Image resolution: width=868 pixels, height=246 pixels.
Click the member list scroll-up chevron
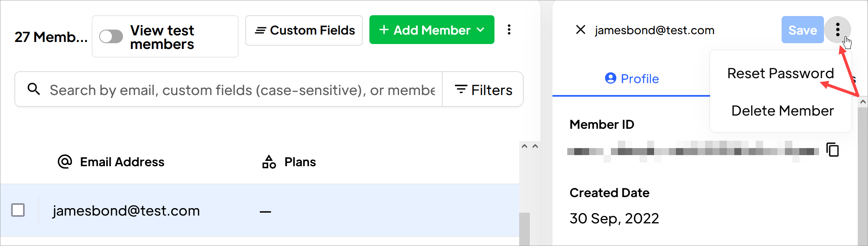(525, 146)
